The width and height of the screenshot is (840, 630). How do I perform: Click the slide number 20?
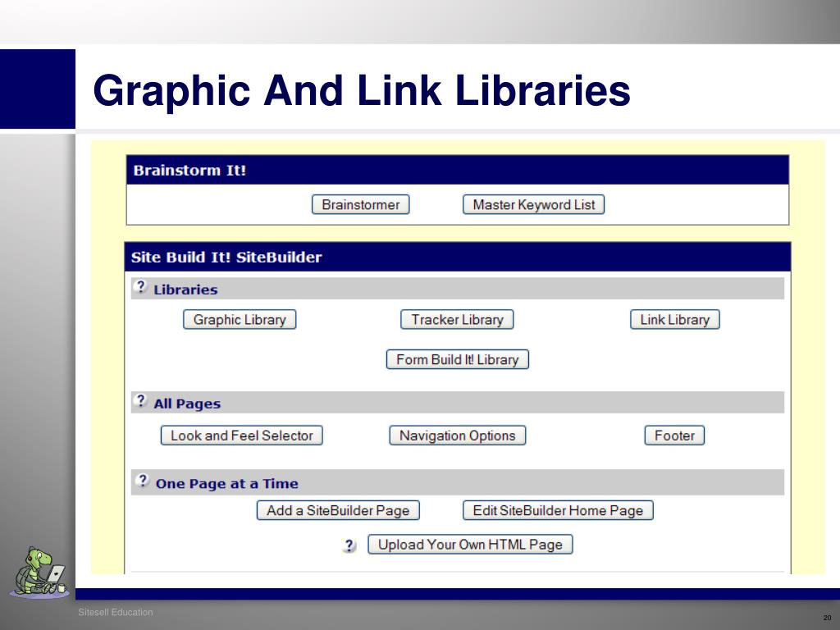coord(827,618)
